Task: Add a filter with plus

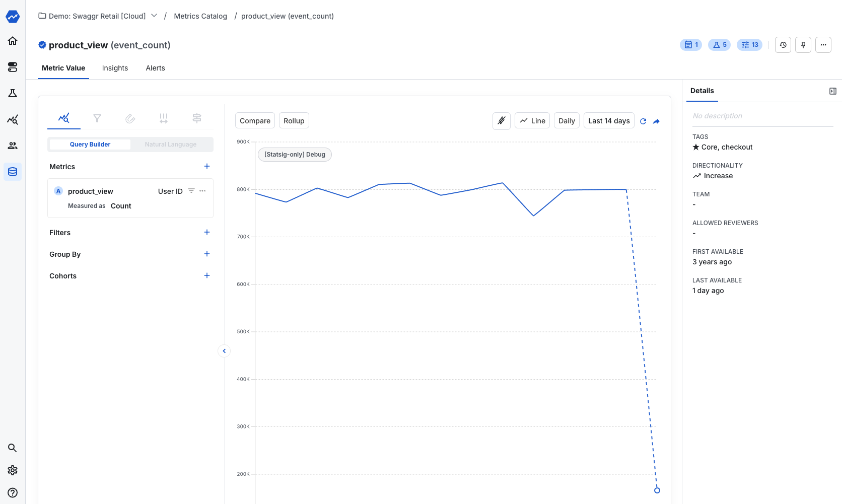Action: [x=207, y=232]
